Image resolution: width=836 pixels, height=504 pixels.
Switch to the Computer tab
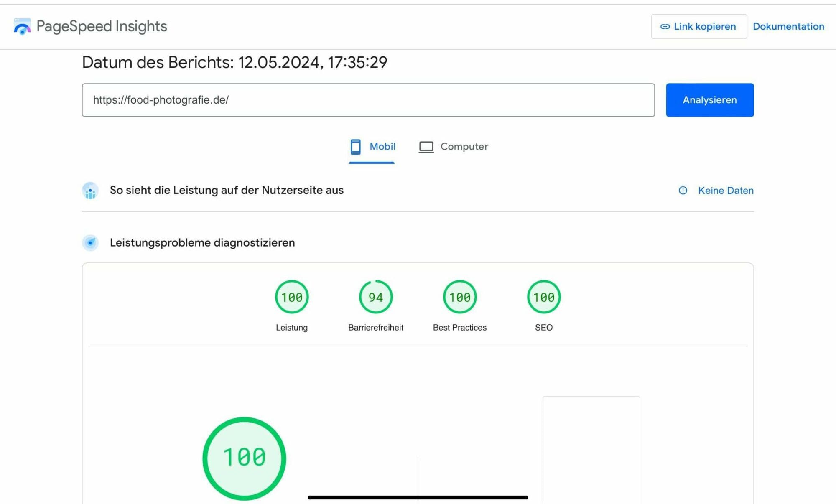[464, 147]
